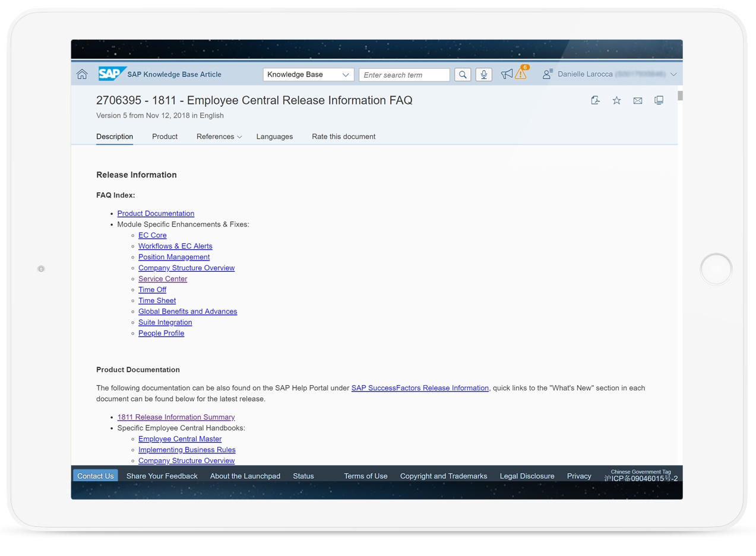Open the EC Core link
This screenshot has height=556, width=756.
pos(153,235)
